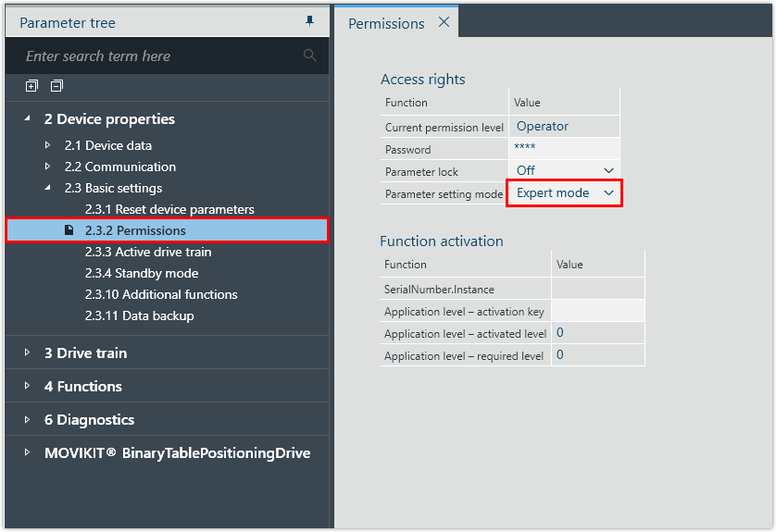Screen dimensions: 776x532
Task: Click the parameter tree search field
Action: tap(157, 56)
